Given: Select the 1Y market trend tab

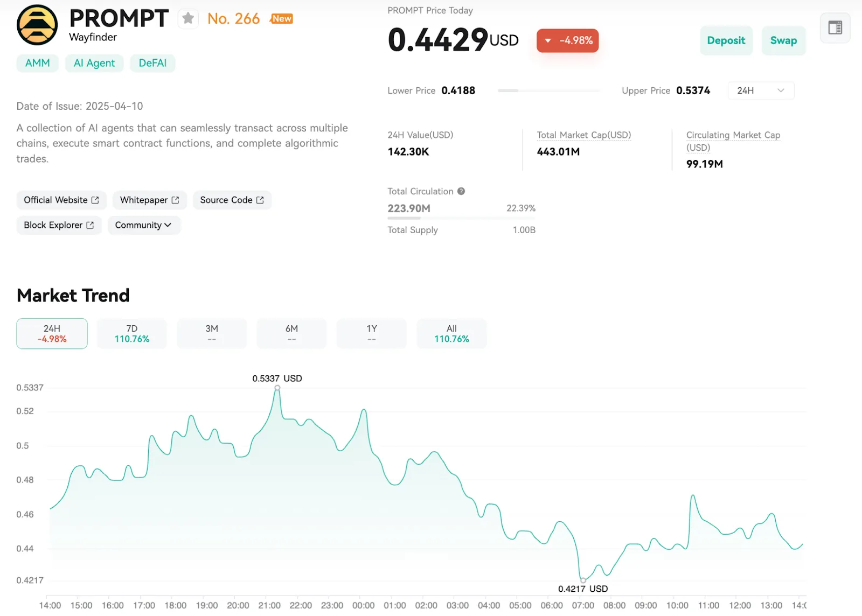Looking at the screenshot, I should pyautogui.click(x=372, y=333).
